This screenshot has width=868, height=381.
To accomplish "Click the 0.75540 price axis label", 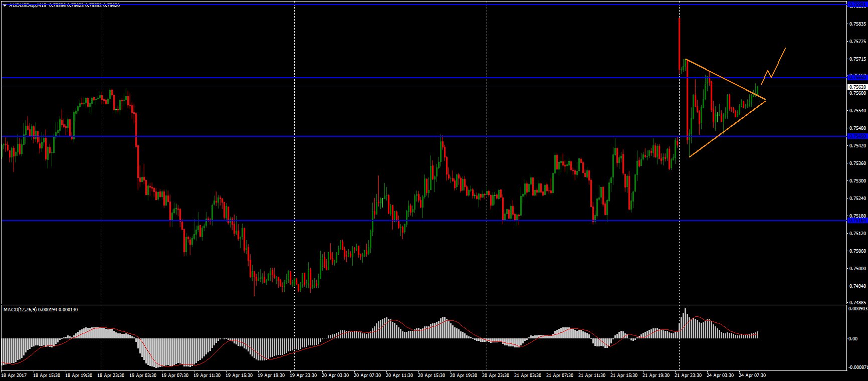I will coord(858,110).
